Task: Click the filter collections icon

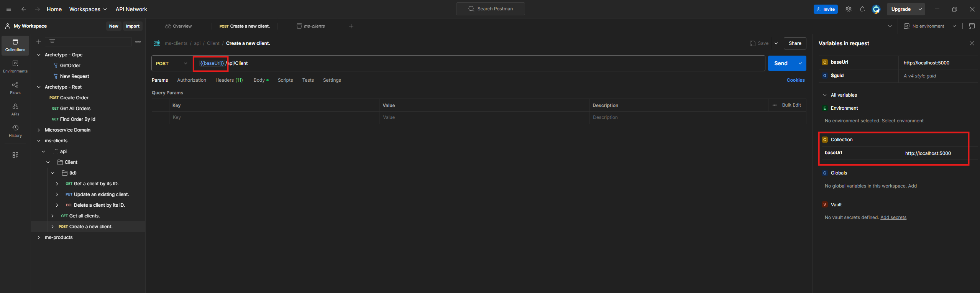Action: tap(52, 42)
